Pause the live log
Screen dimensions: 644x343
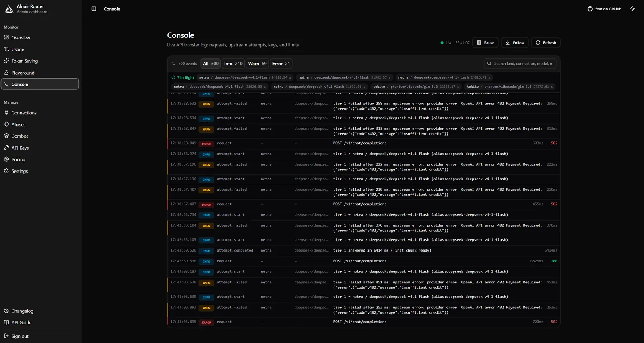click(485, 43)
